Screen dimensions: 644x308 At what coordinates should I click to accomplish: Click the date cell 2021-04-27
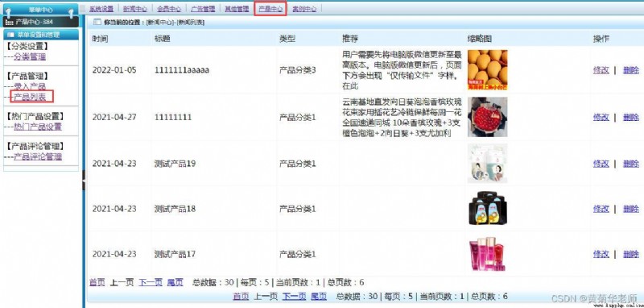[114, 117]
